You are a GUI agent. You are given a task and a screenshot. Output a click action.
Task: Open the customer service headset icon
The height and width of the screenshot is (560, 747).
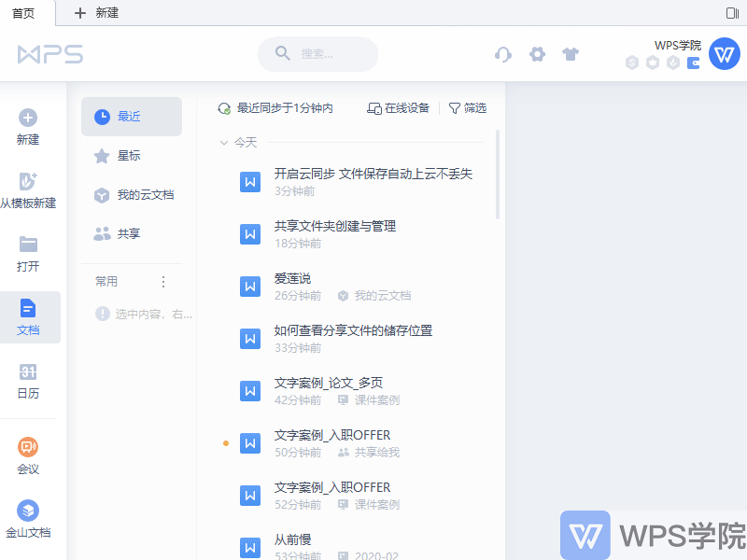pos(503,54)
